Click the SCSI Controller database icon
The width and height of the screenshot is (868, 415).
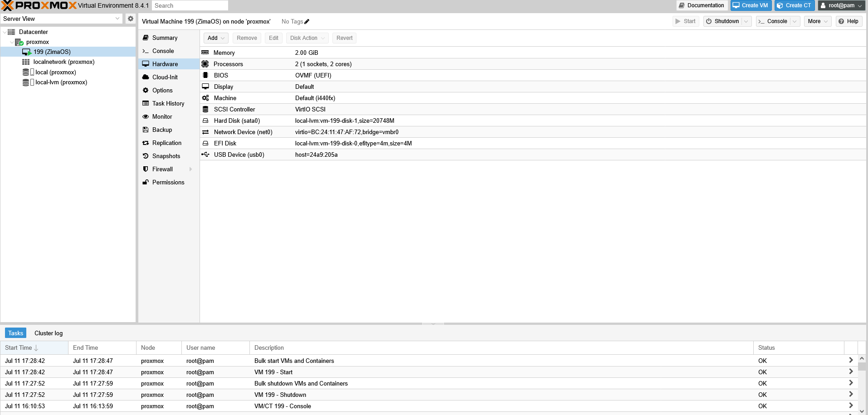coord(205,109)
